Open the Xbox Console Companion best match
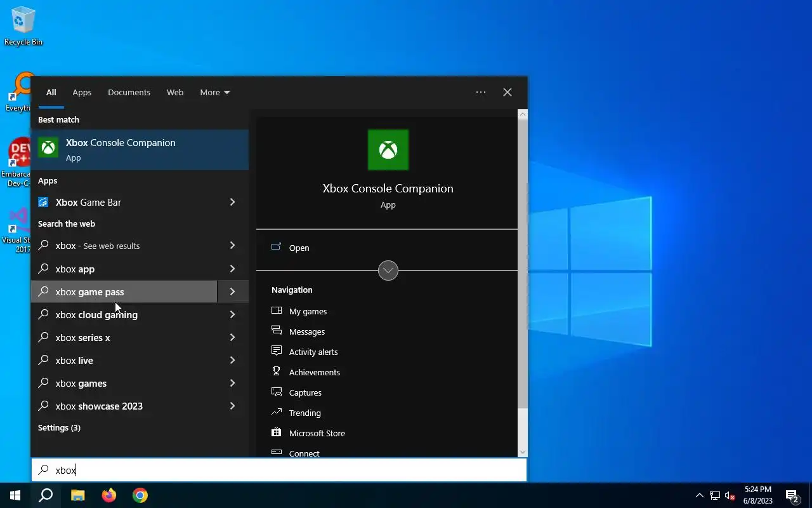Image resolution: width=812 pixels, height=508 pixels. coord(140,150)
